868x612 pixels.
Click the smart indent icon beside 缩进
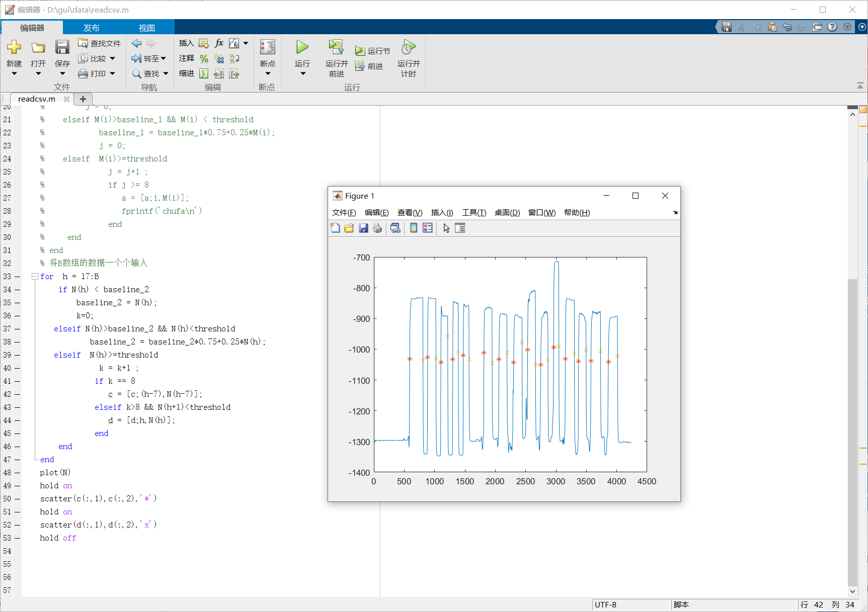coord(204,73)
